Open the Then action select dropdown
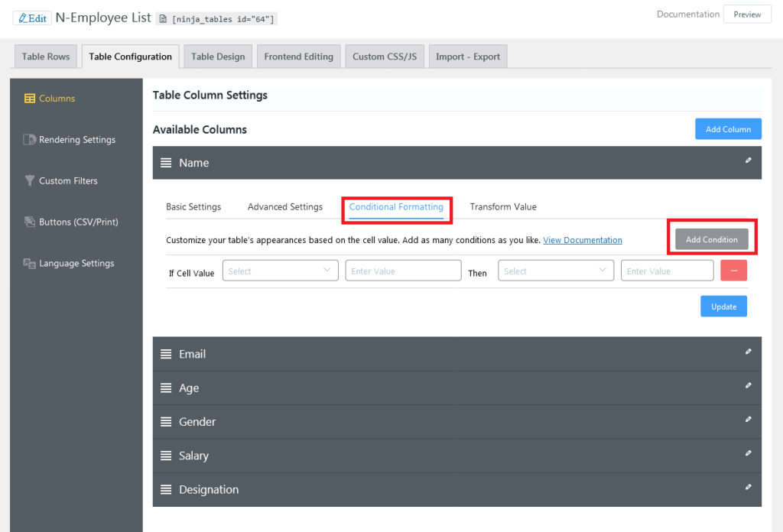Viewport: 783px width, 532px height. click(556, 271)
